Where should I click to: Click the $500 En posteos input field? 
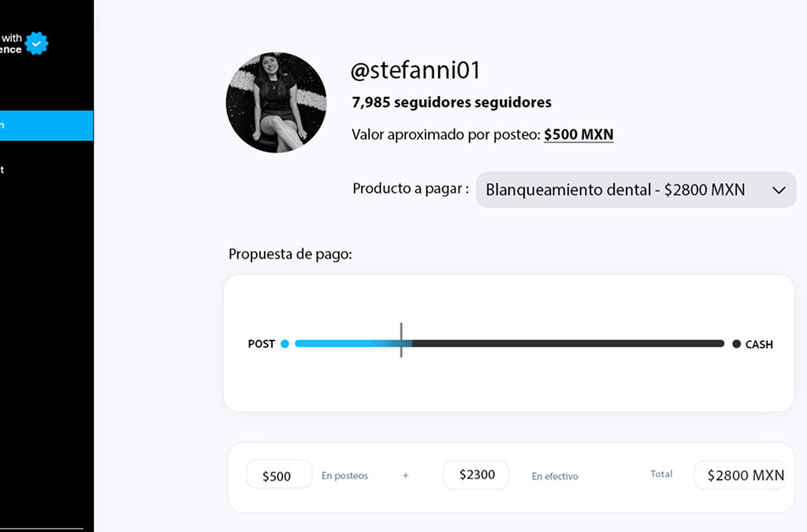click(278, 474)
